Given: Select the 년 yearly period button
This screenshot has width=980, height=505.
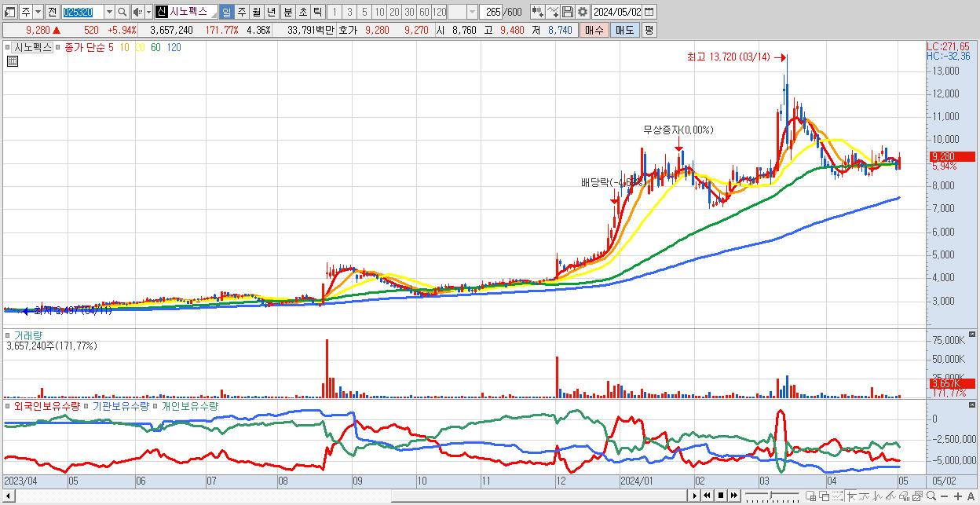Looking at the screenshot, I should (x=271, y=12).
